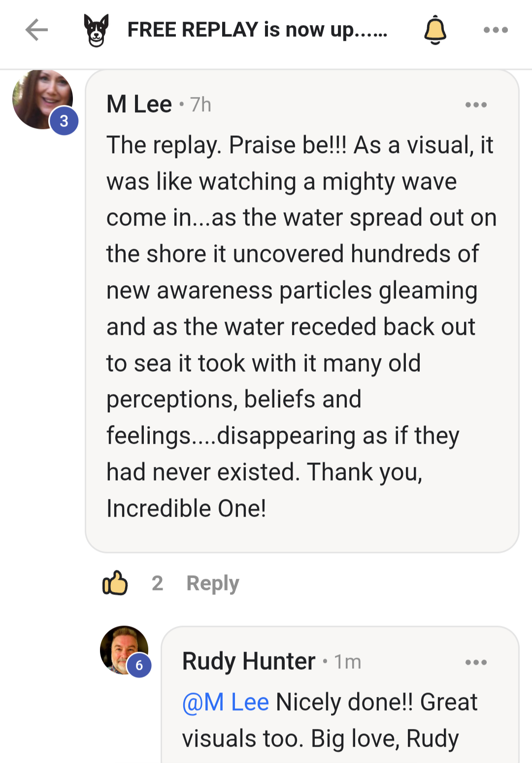This screenshot has width=532, height=763.
Task: Click the level 3 badge on M Lee's avatar
Action: coord(64,121)
